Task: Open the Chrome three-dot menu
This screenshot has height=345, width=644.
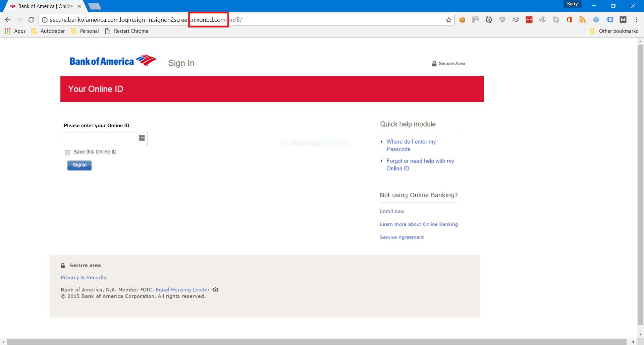Action: (636, 20)
